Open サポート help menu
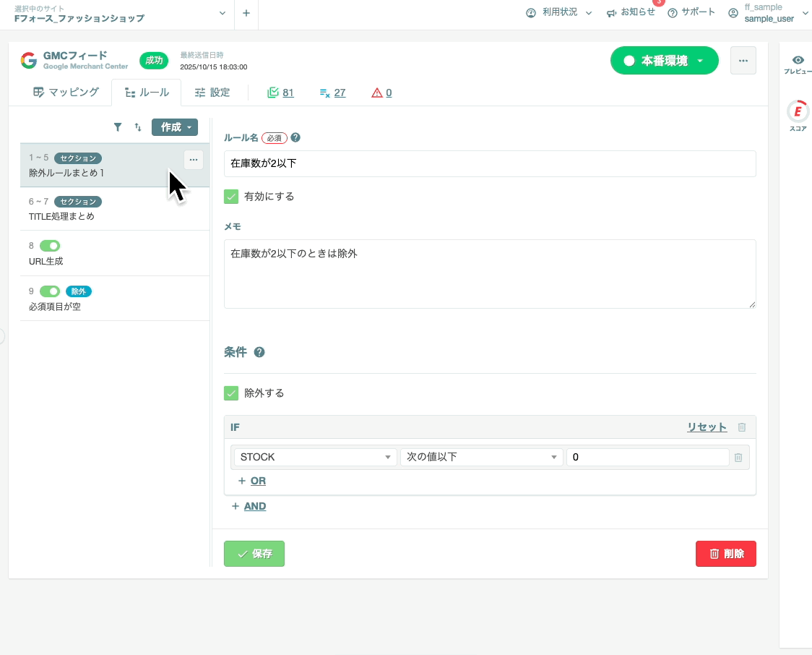This screenshot has height=655, width=812. [x=691, y=12]
